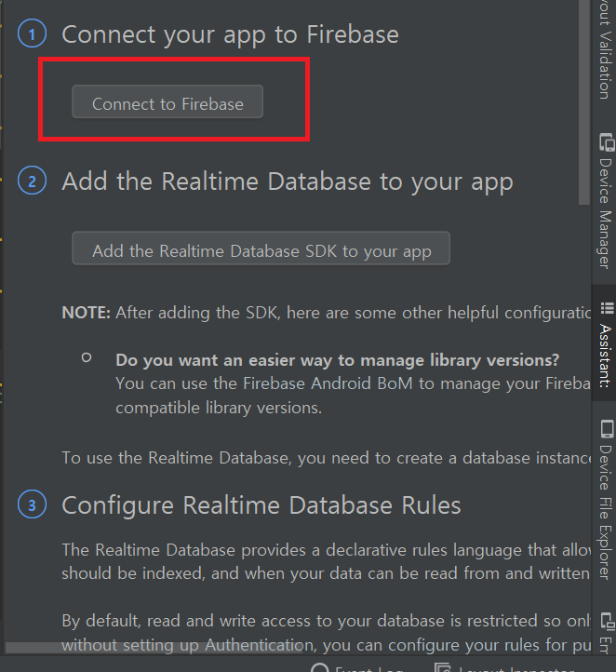Select the Assistant side tab
The width and height of the screenshot is (616, 672).
point(605,344)
